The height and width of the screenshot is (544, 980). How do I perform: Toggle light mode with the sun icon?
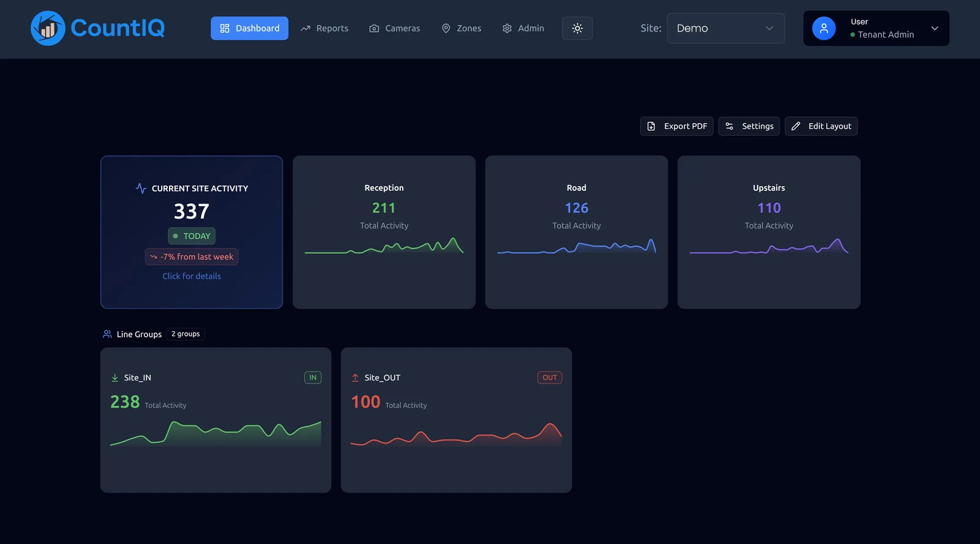click(x=577, y=28)
